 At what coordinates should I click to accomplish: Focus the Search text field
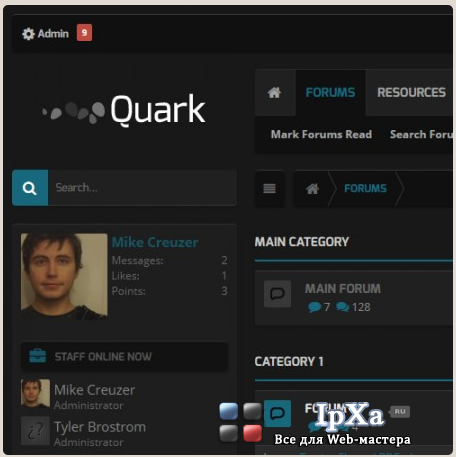tap(142, 188)
